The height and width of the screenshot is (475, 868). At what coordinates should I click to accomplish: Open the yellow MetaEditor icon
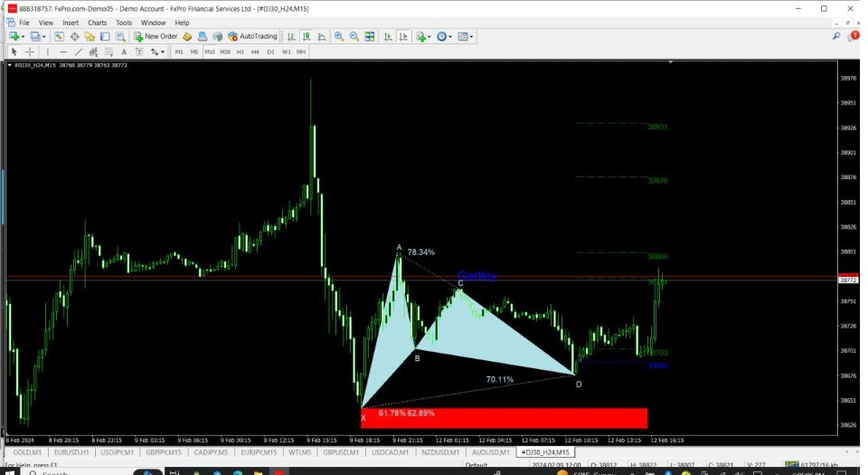pyautogui.click(x=187, y=36)
